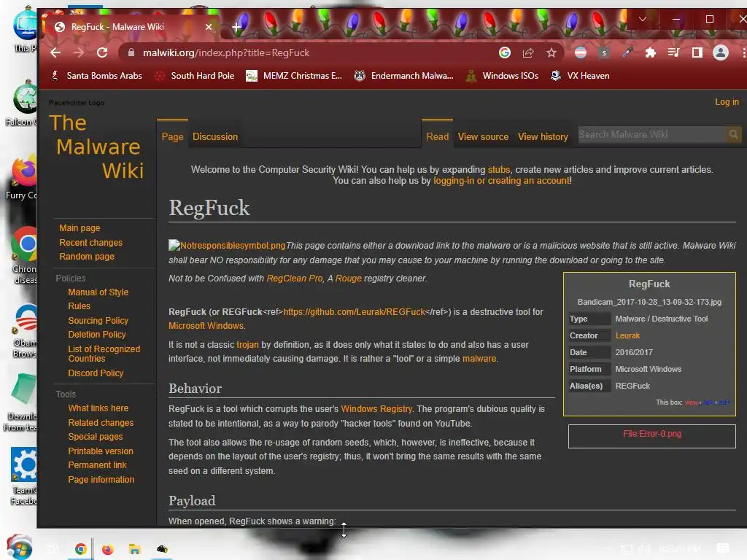Open creator Leurak link in infobox

point(627,335)
